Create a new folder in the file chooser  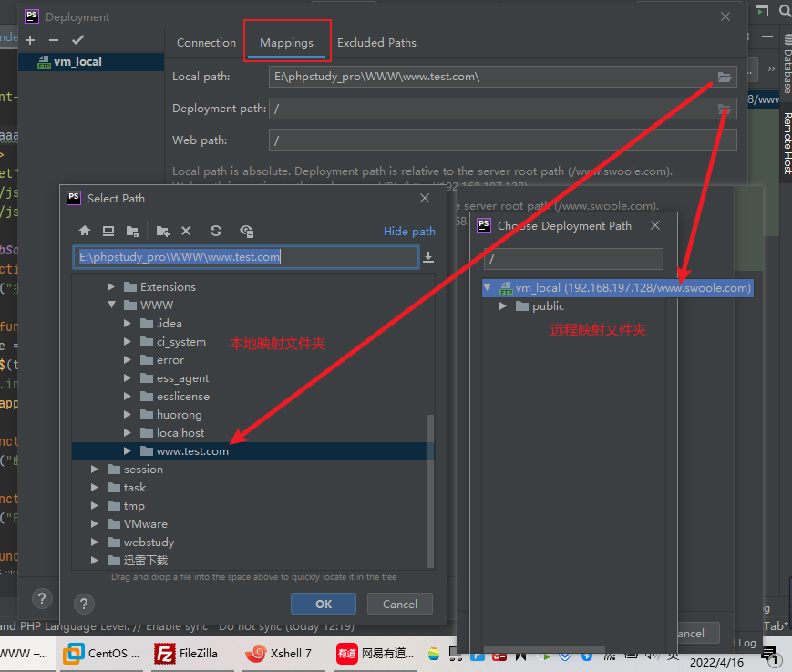pos(163,232)
